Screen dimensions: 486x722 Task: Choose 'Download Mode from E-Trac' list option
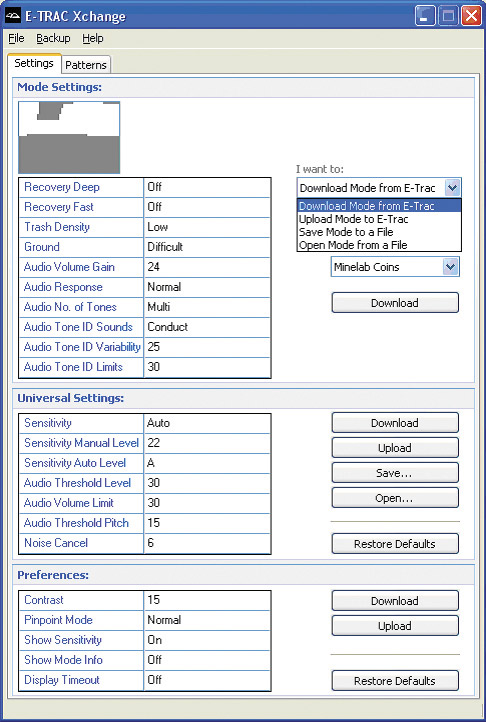click(379, 206)
